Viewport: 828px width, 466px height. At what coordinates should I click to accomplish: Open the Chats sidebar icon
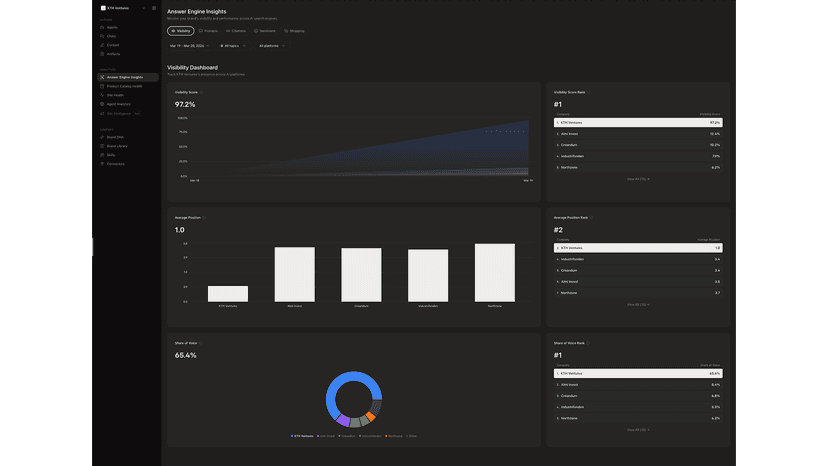102,36
